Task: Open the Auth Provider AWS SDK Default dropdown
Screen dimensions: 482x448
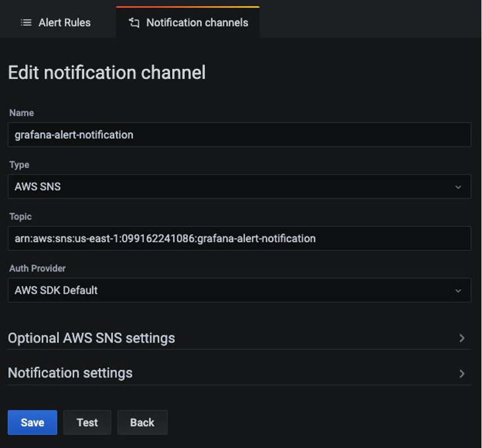Action: 239,290
